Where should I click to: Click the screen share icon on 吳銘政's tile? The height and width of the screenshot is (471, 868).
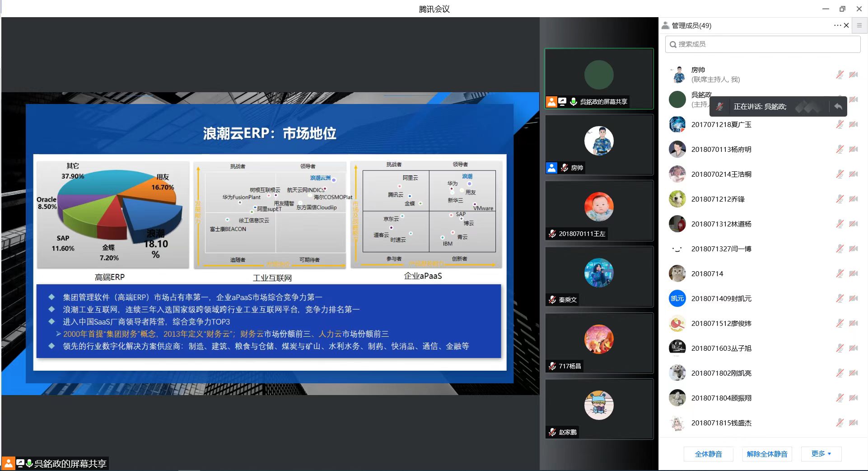click(x=562, y=102)
